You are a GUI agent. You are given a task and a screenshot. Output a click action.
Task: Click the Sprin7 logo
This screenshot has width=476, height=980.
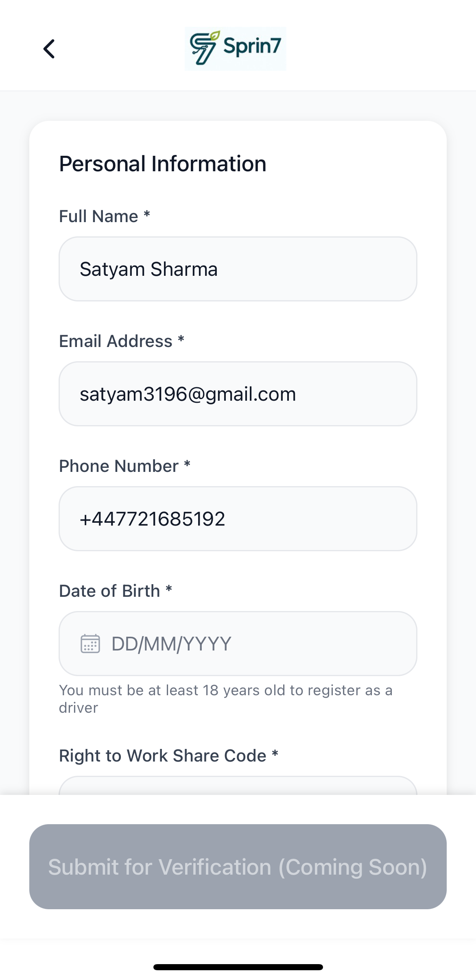[x=235, y=48]
